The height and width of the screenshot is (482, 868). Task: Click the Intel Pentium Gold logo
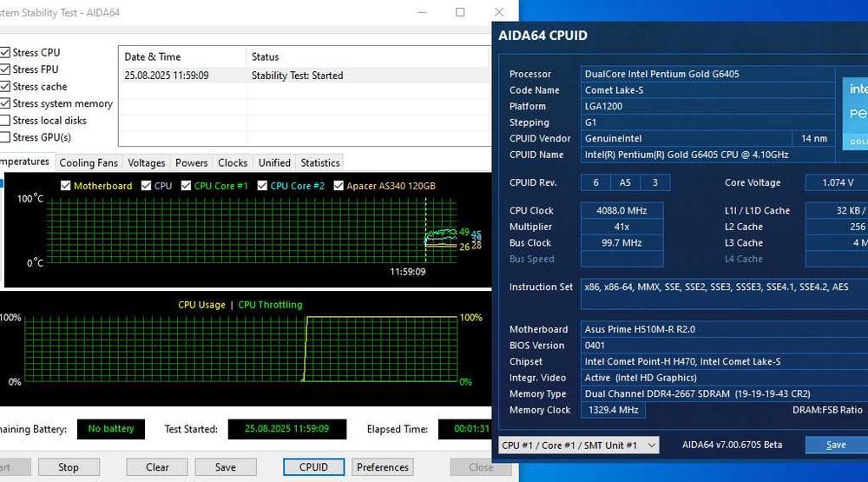855,114
